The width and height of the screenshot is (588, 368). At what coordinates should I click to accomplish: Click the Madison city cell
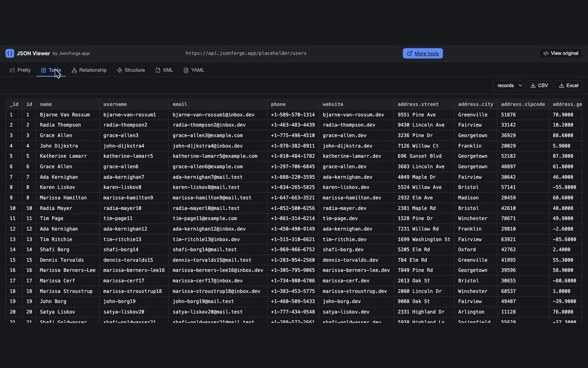(x=475, y=198)
